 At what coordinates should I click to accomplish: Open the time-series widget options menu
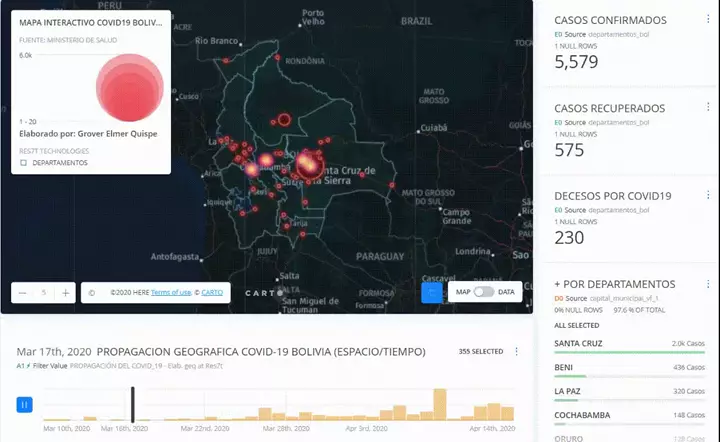(x=517, y=352)
